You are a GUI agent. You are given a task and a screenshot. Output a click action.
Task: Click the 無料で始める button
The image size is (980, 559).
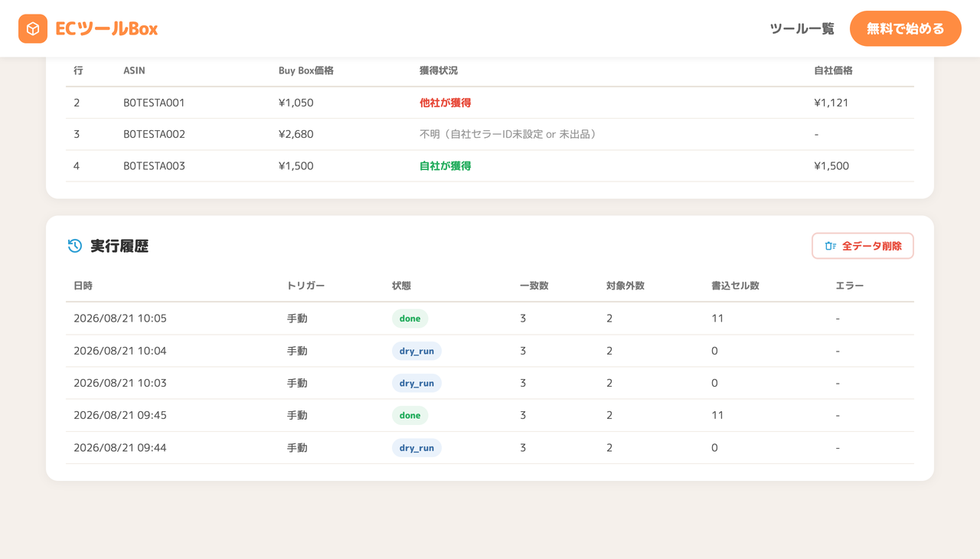(x=906, y=29)
